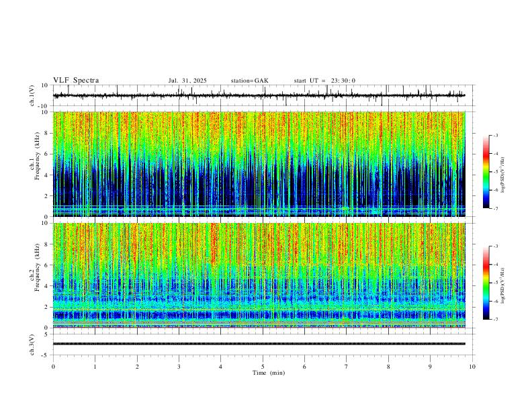The width and height of the screenshot is (532, 411).
Task: Click the ch.2 colorbar "log(PSD)" label
Action: pyautogui.click(x=502, y=286)
